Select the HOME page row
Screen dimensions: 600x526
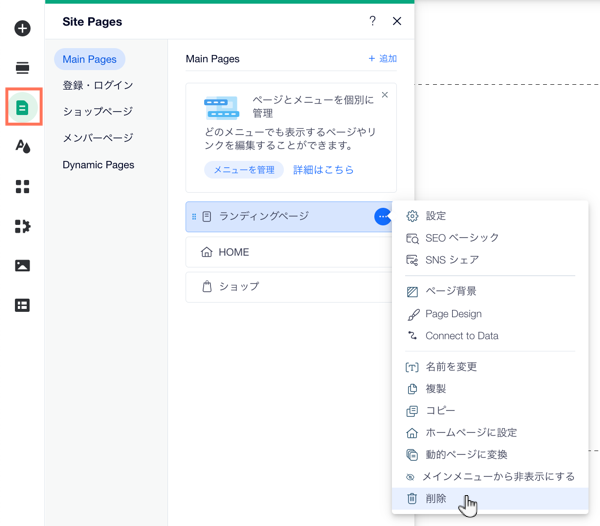click(289, 252)
